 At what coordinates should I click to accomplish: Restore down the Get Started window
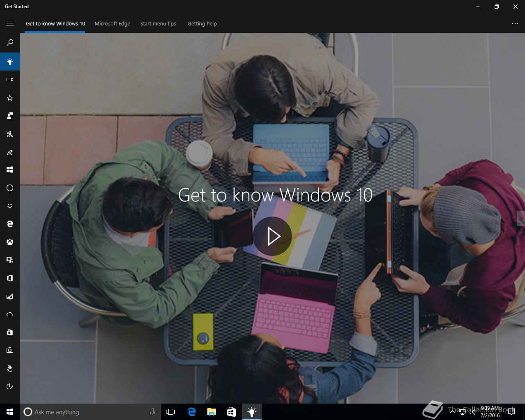pyautogui.click(x=497, y=7)
